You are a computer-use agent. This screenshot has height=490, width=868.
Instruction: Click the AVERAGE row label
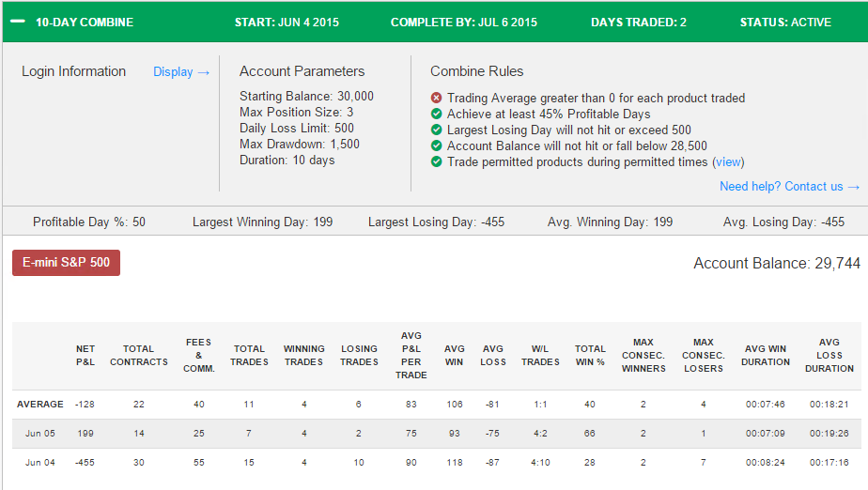pos(39,405)
